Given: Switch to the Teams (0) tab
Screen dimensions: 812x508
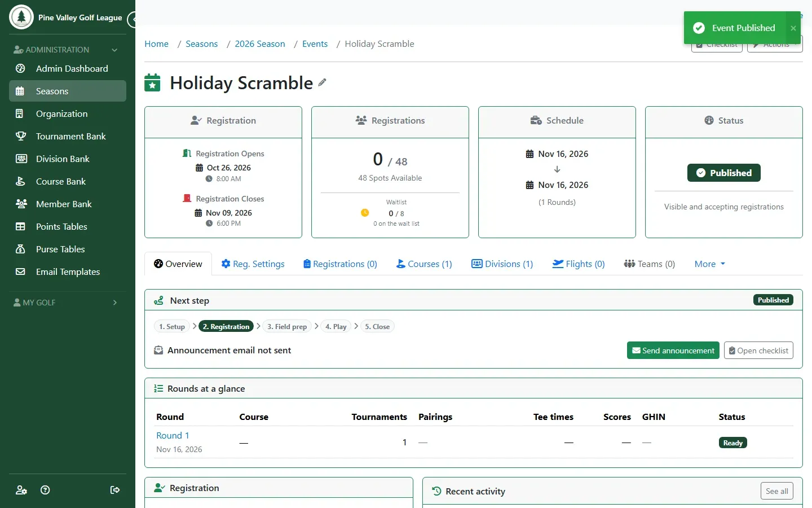Looking at the screenshot, I should coord(649,264).
